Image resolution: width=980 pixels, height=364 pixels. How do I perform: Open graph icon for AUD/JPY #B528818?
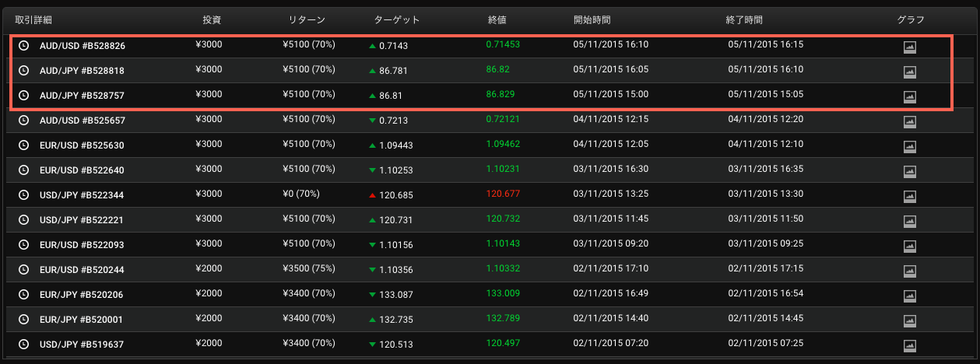click(909, 72)
